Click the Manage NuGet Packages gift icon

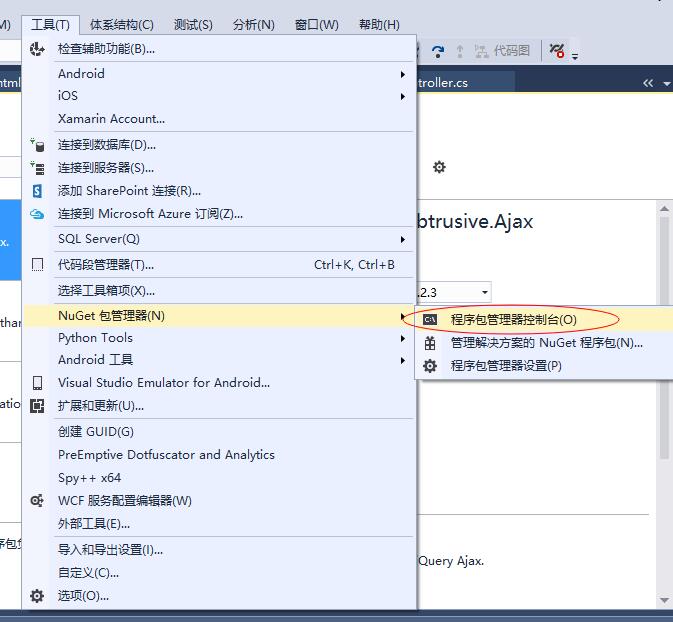pyautogui.click(x=430, y=343)
